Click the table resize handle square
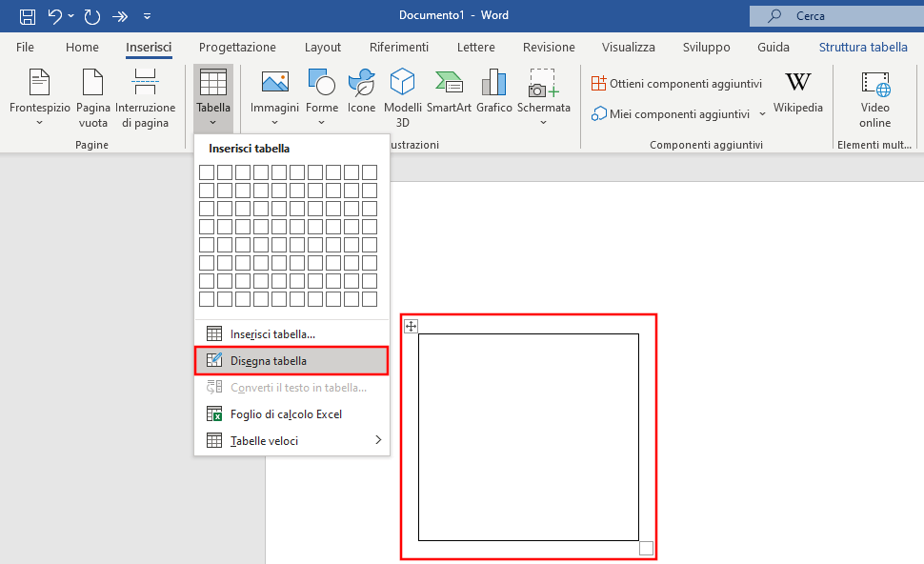Image resolution: width=924 pixels, height=564 pixels. [646, 548]
